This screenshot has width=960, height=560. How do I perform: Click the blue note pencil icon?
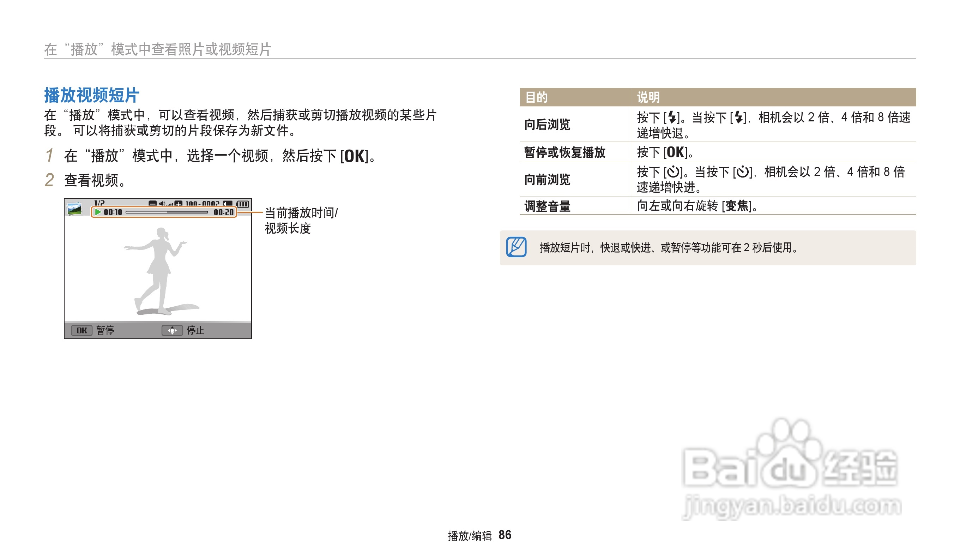coord(516,247)
